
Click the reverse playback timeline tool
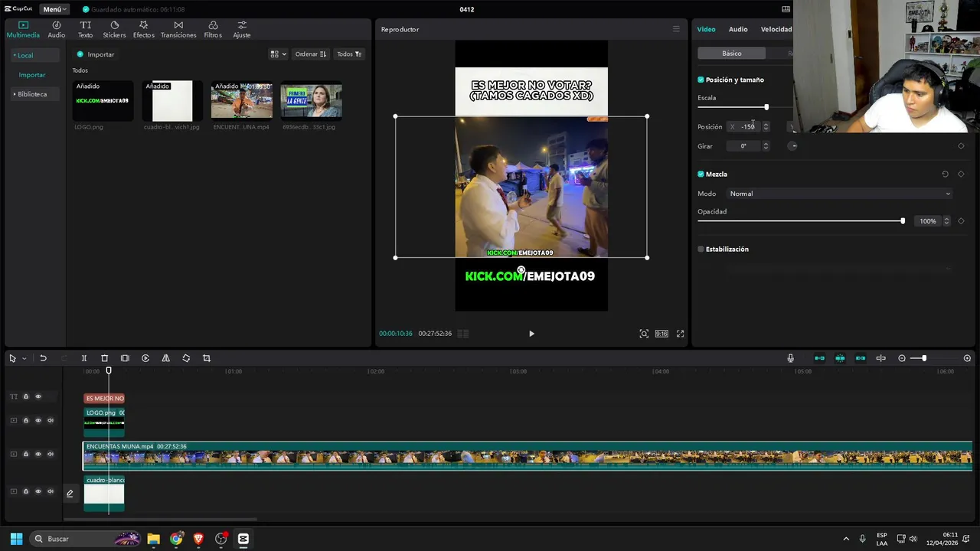(145, 358)
